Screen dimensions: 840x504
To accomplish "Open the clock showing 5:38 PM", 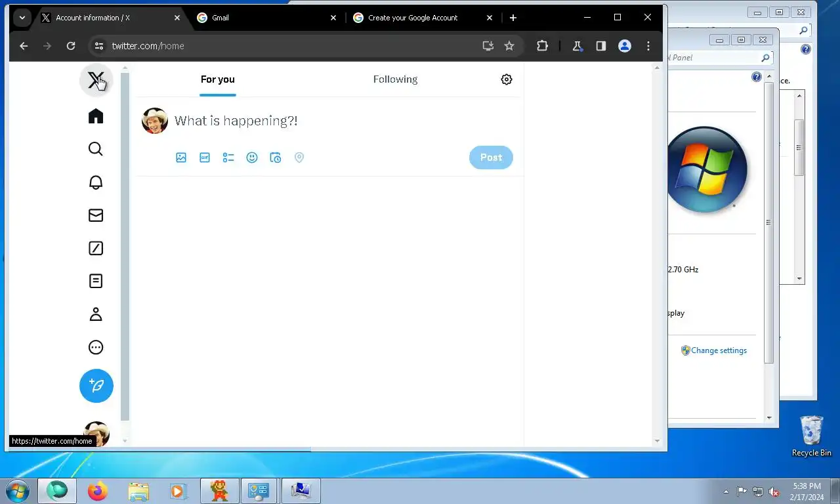I will pyautogui.click(x=807, y=492).
